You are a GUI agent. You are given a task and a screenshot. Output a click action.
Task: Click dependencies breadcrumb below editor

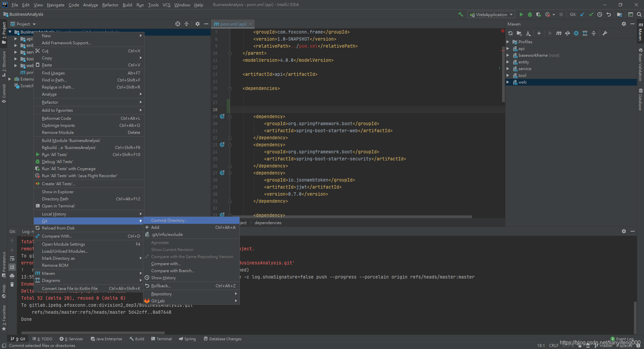(268, 223)
